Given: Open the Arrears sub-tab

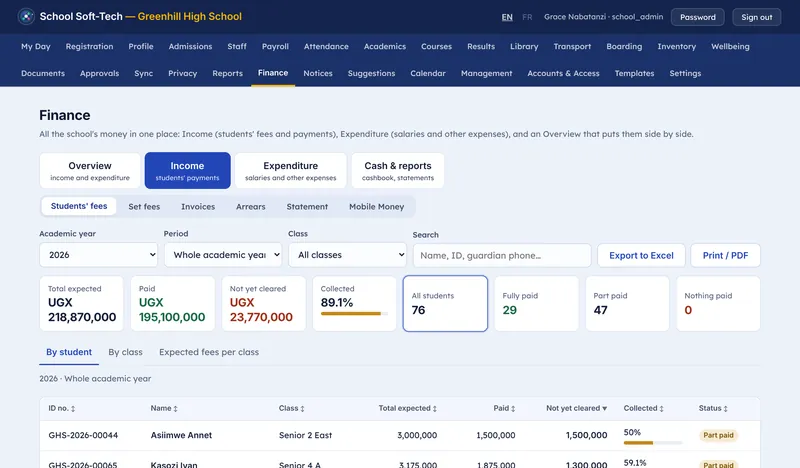Looking at the screenshot, I should click(x=251, y=207).
